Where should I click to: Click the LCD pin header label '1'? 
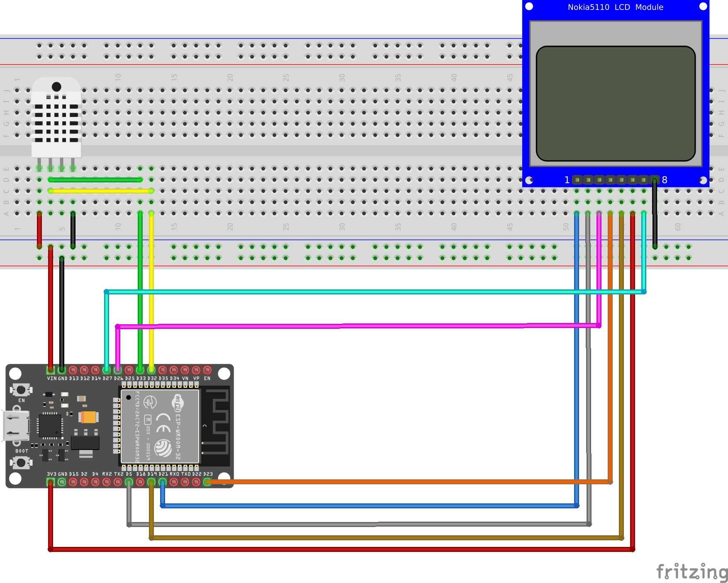tap(567, 180)
